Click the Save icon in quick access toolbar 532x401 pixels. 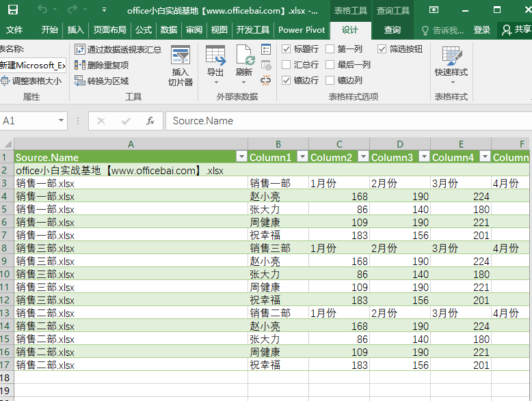coord(13,10)
